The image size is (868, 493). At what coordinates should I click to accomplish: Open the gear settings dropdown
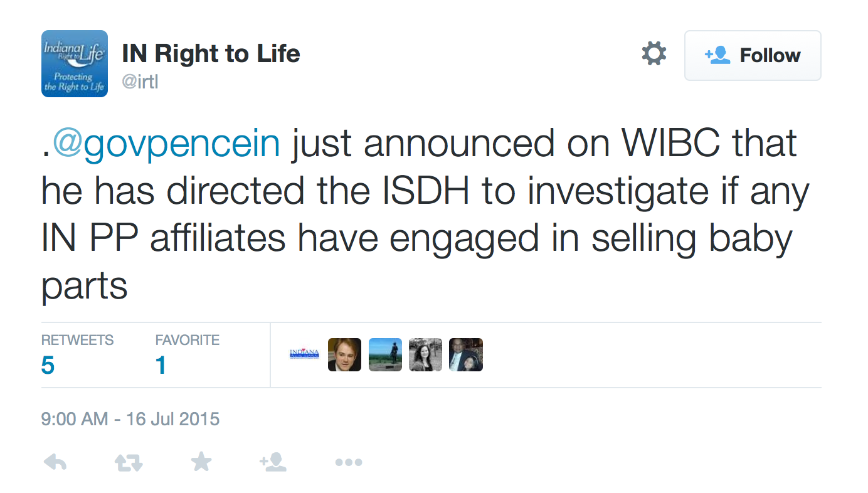[654, 54]
